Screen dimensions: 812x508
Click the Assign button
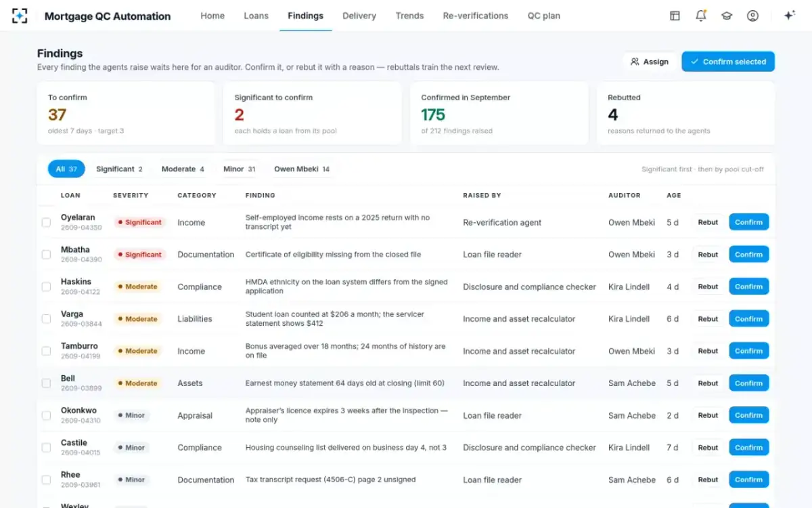click(650, 62)
